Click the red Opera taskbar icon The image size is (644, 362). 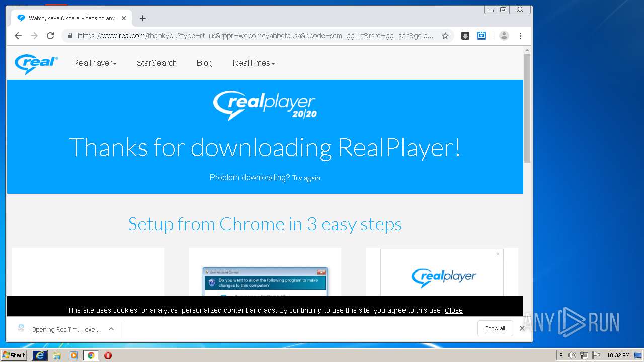point(108,355)
